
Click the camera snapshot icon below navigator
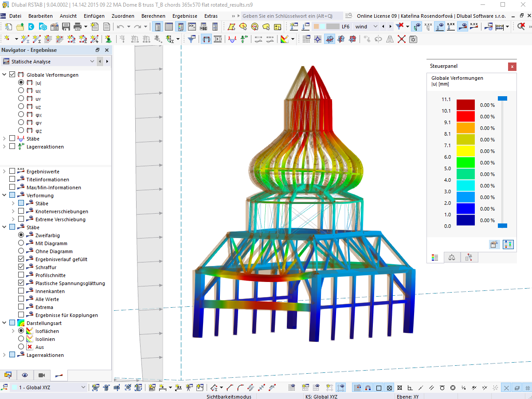click(x=42, y=375)
